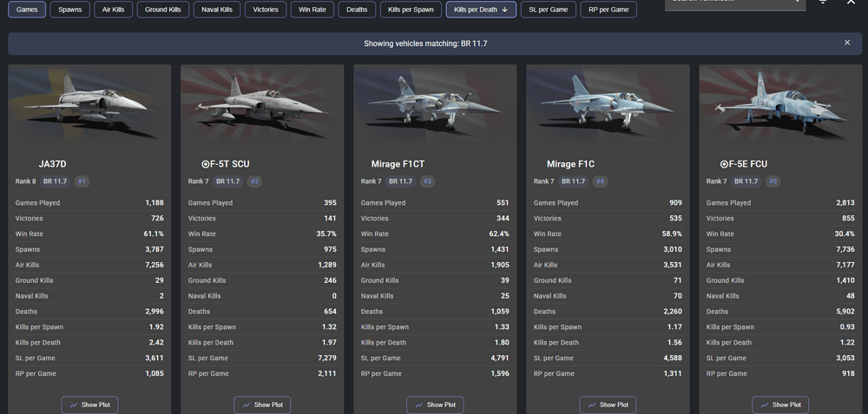
Task: Click the BR 11.7 badge on Mirage F1CT
Action: 401,181
